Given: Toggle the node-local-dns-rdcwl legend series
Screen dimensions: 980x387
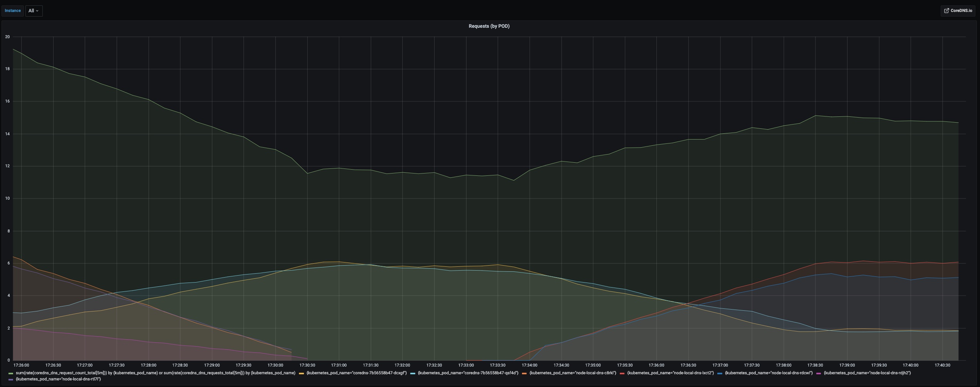Looking at the screenshot, I should pyautogui.click(x=769, y=373).
